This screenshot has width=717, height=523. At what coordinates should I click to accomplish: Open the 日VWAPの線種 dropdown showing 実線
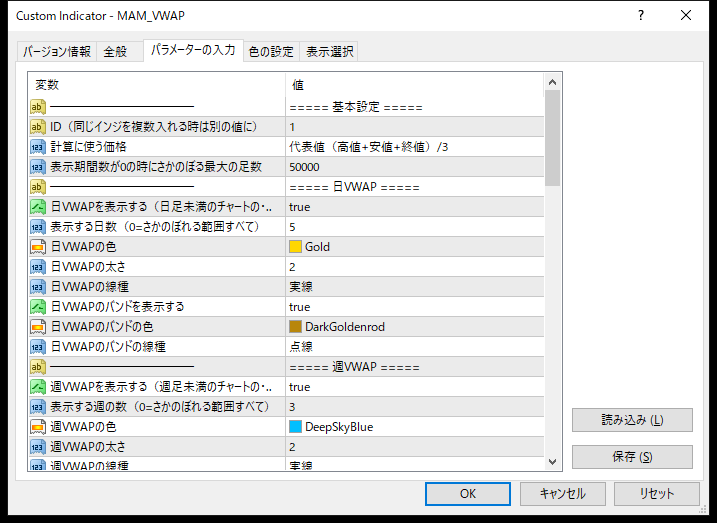[415, 287]
